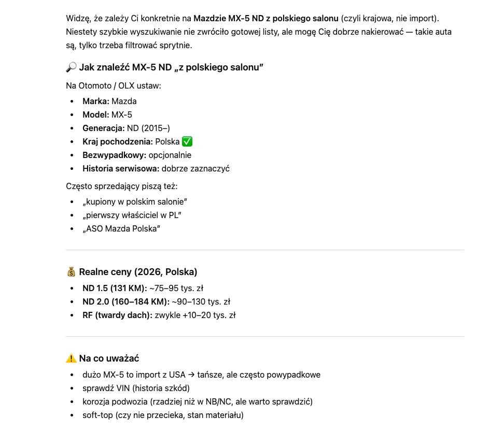Click the yellow warning triangle emoji
The width and height of the screenshot is (504, 432).
71,358
